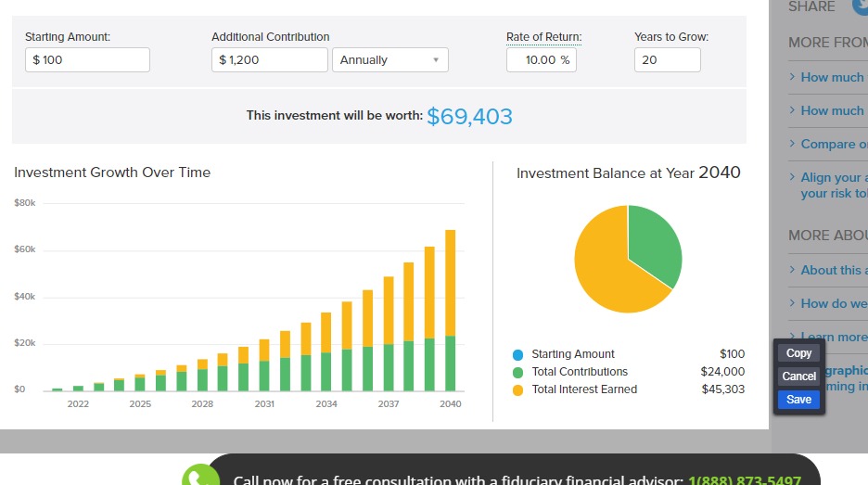Image resolution: width=868 pixels, height=485 pixels.
Task: Click the chevron beside the About this link
Action: click(793, 270)
